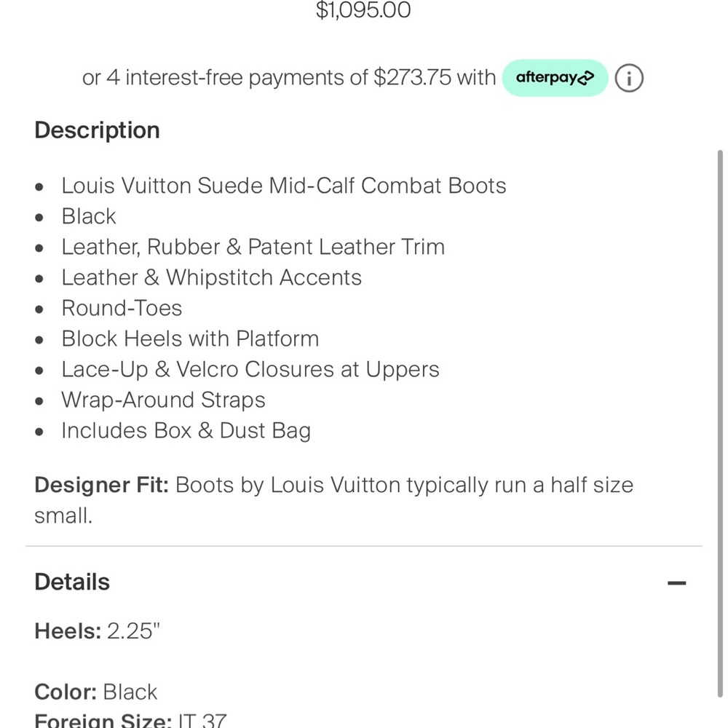Click the Block Heels with Platform line
728x728 pixels.
(x=190, y=339)
